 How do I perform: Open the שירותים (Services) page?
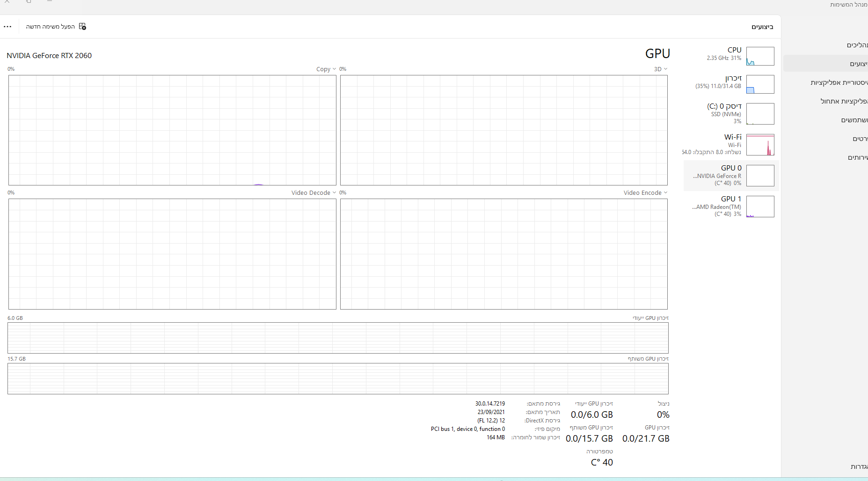857,157
